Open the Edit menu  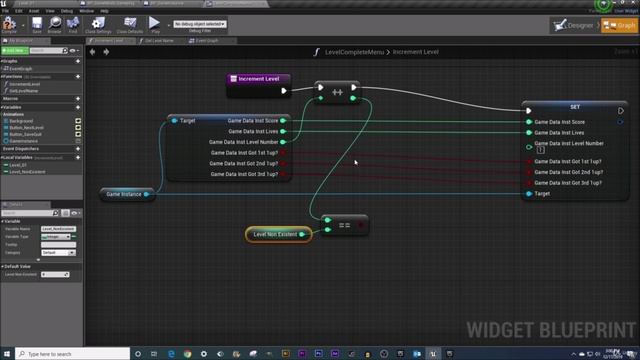[19, 11]
